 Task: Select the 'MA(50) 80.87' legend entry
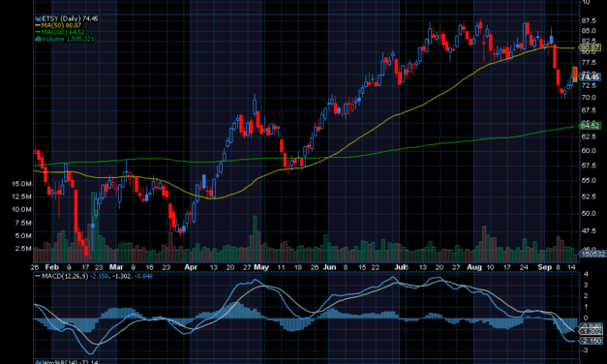pos(61,25)
